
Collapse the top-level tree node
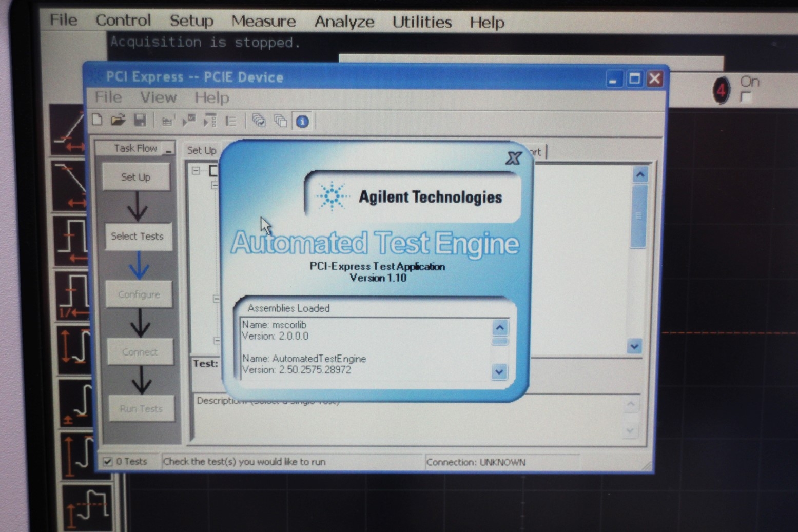[196, 171]
